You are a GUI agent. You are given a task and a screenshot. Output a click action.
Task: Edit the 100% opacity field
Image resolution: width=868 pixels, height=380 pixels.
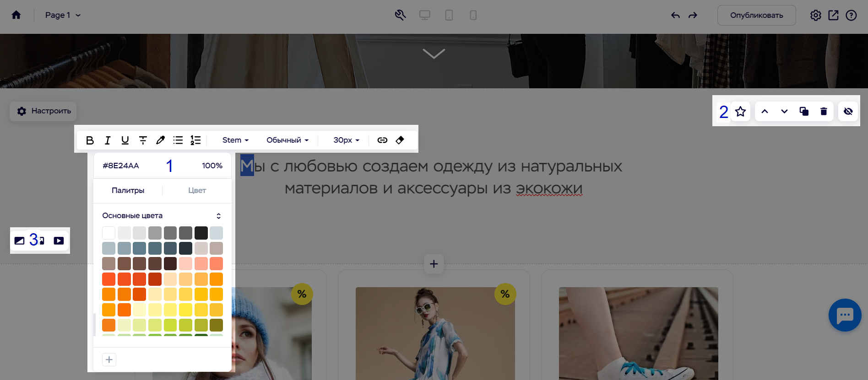pos(212,166)
